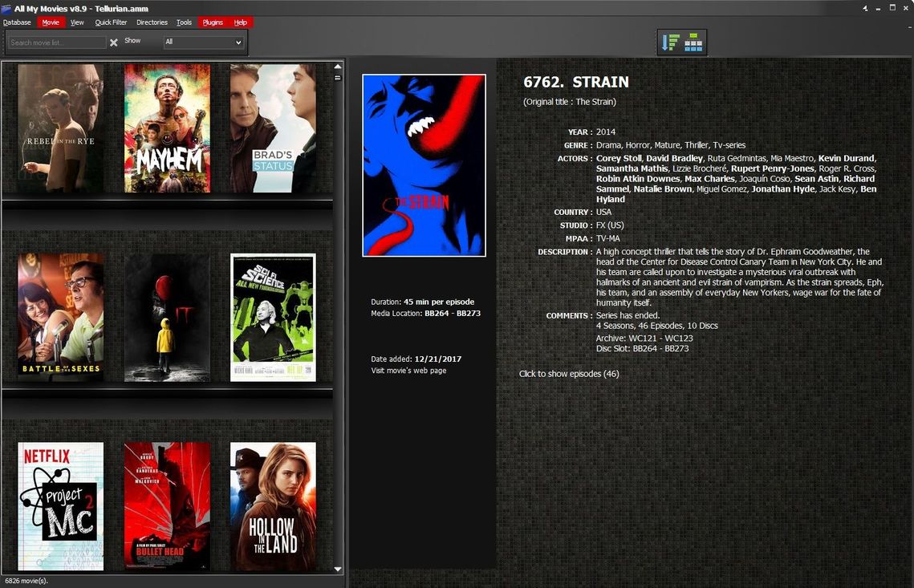Click the 6826 movie(s) status bar text
This screenshot has width=914, height=588.
click(x=26, y=581)
